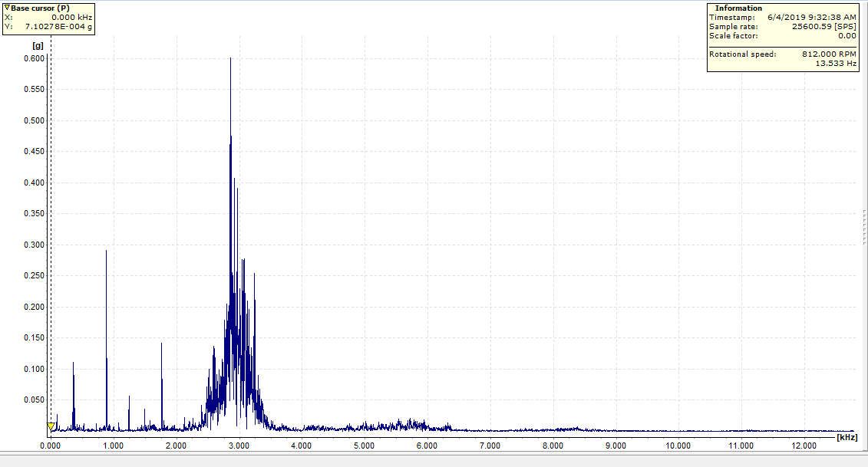Click the tallest spectrum peak near 0.600 g
868x467 pixels.
230,59
